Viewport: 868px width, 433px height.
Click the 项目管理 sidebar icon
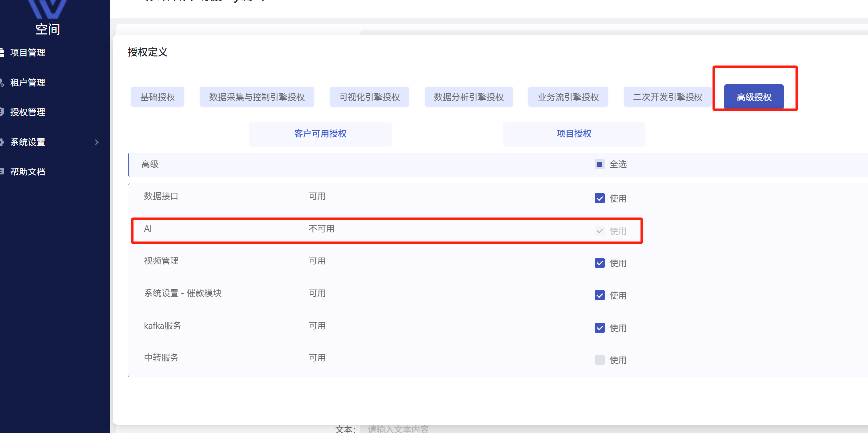point(2,52)
